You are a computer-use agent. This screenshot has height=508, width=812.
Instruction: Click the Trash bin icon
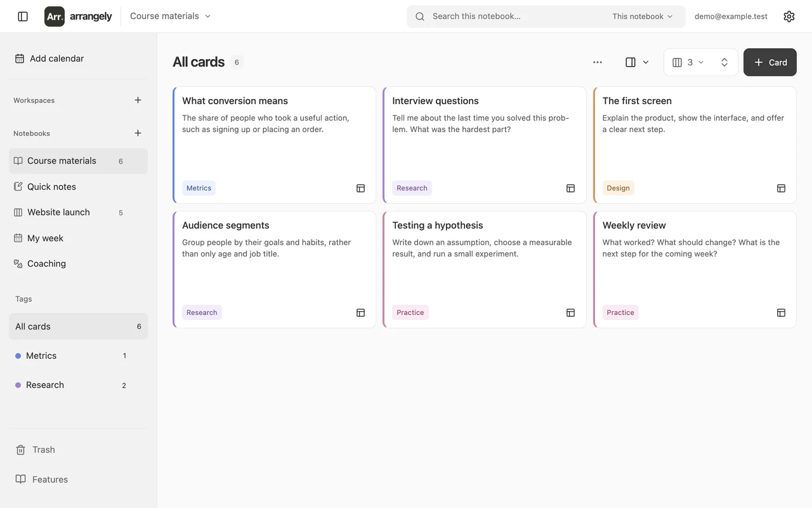21,450
